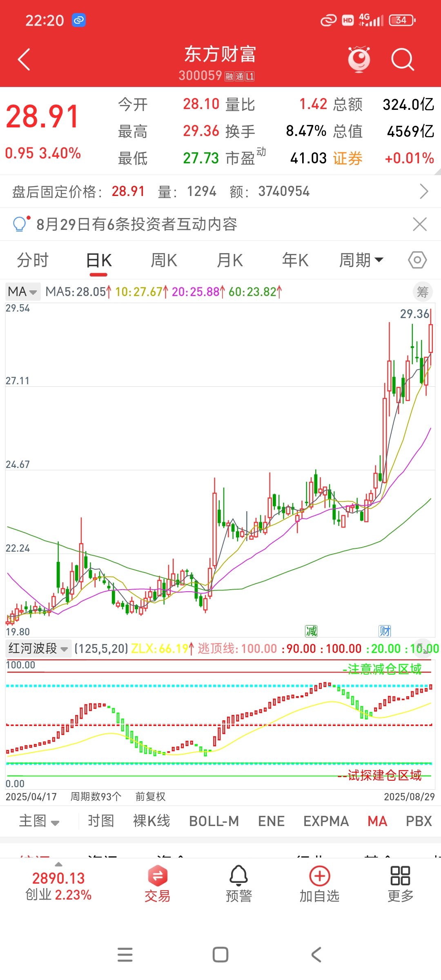Open the assistant mascot icon
The height and width of the screenshot is (980, 441).
[x=359, y=60]
